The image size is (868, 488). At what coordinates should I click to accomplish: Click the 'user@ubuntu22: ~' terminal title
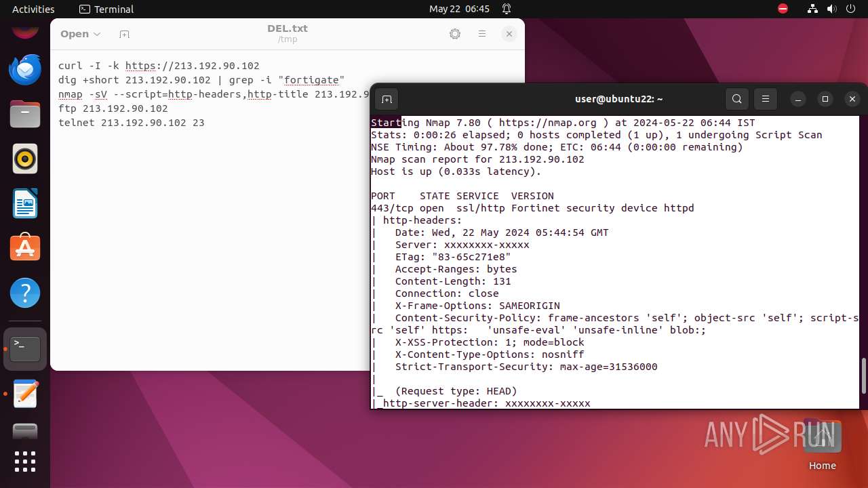[618, 99]
